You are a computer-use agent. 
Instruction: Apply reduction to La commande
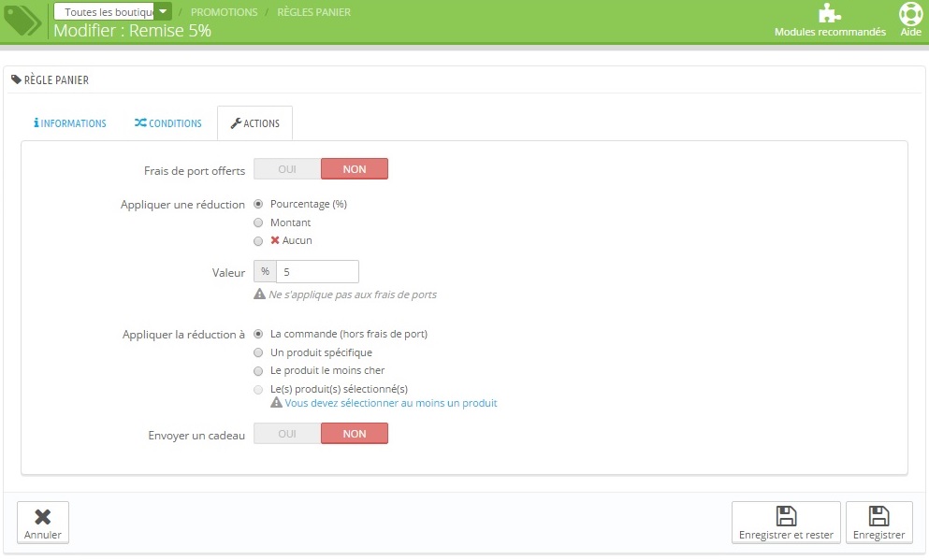[258, 334]
